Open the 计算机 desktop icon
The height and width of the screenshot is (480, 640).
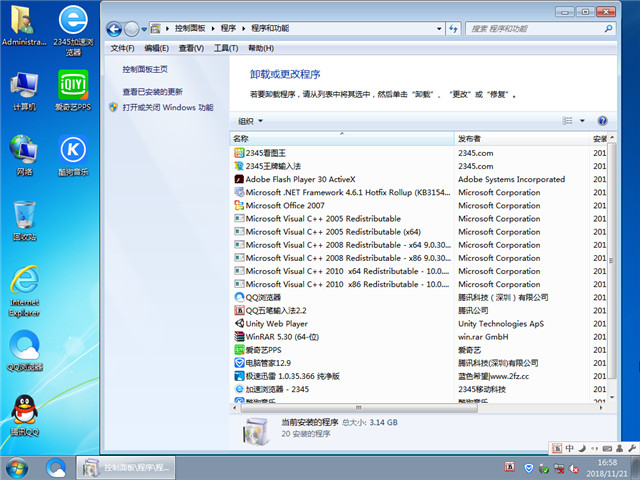24,91
